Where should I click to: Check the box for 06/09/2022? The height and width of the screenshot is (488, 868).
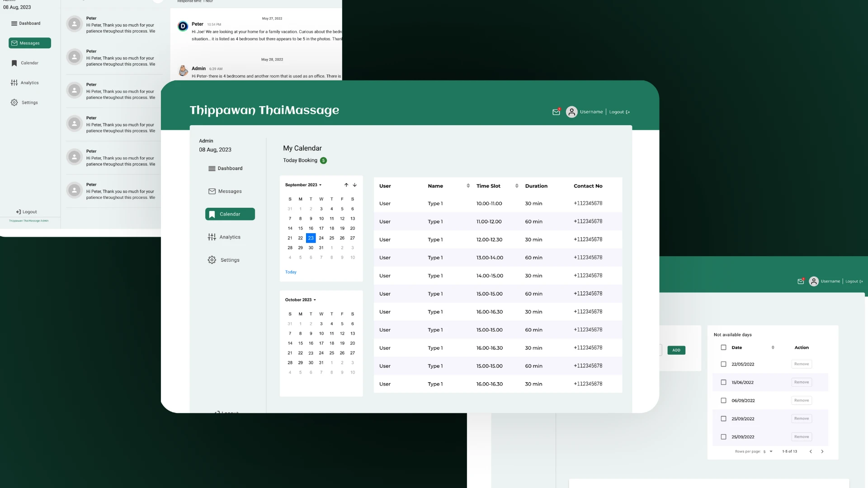pos(723,400)
